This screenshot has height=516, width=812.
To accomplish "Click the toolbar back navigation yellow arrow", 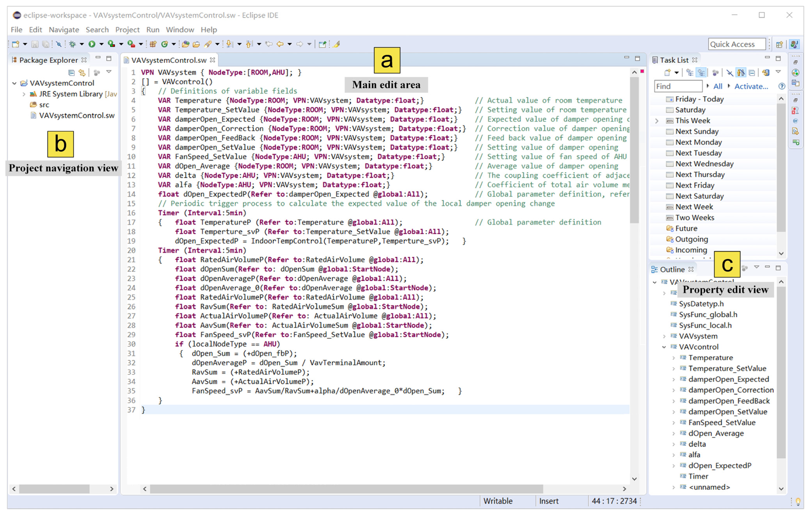I will click(280, 44).
